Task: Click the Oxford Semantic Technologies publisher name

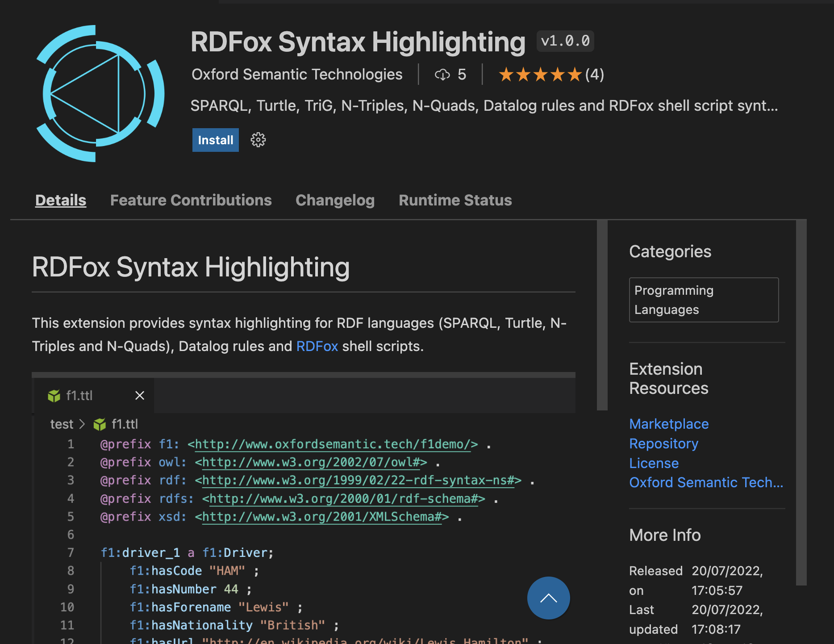Action: [x=297, y=74]
